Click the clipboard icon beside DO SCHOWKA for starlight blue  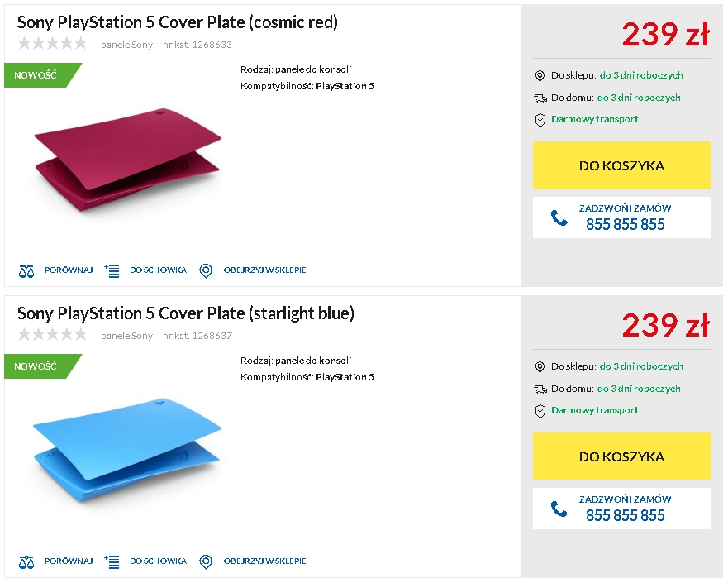coord(112,561)
